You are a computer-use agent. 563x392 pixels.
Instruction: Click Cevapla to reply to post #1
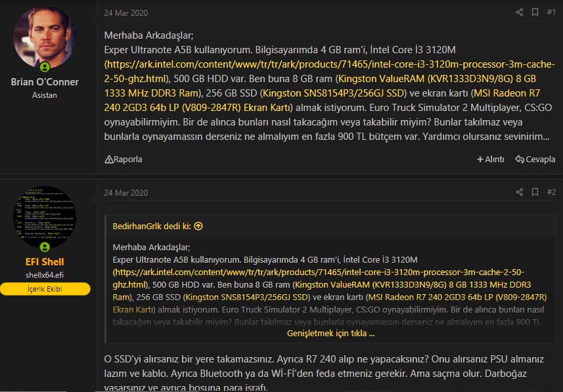(x=535, y=159)
